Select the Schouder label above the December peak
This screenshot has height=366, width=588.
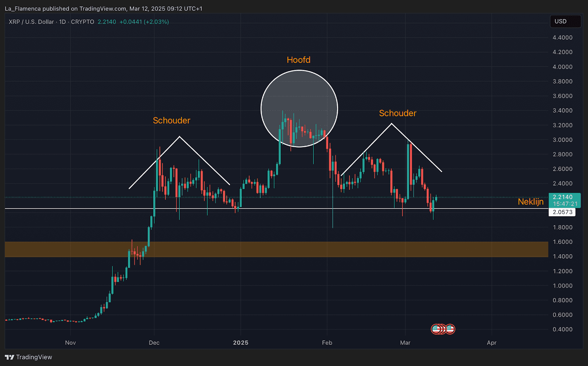coord(172,121)
